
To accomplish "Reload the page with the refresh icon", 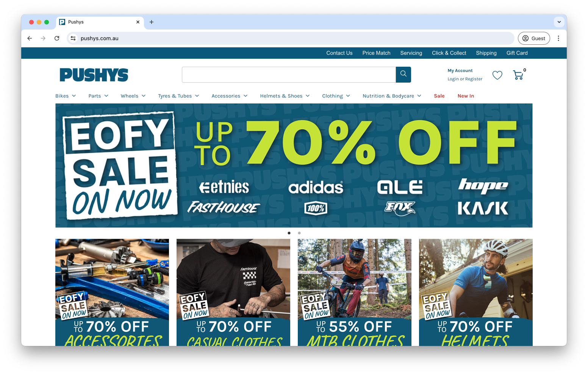I will [x=57, y=38].
